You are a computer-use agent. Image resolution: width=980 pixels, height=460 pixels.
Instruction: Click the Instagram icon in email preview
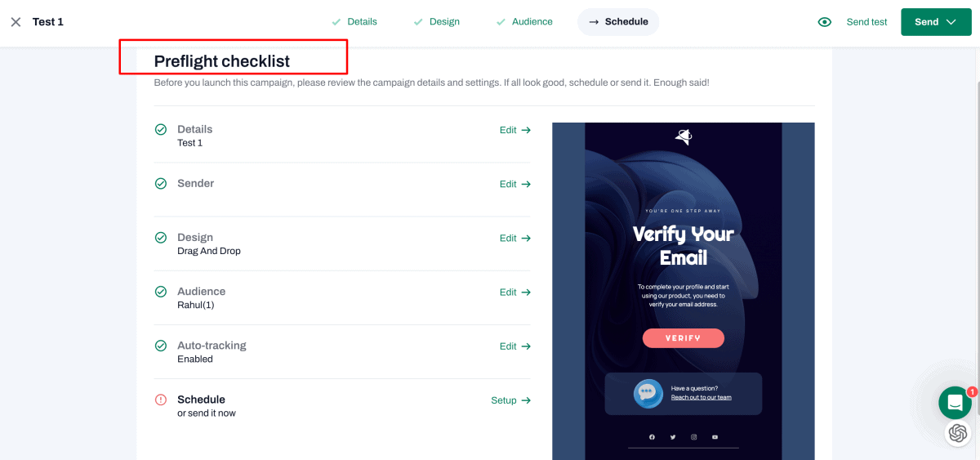pos(694,437)
